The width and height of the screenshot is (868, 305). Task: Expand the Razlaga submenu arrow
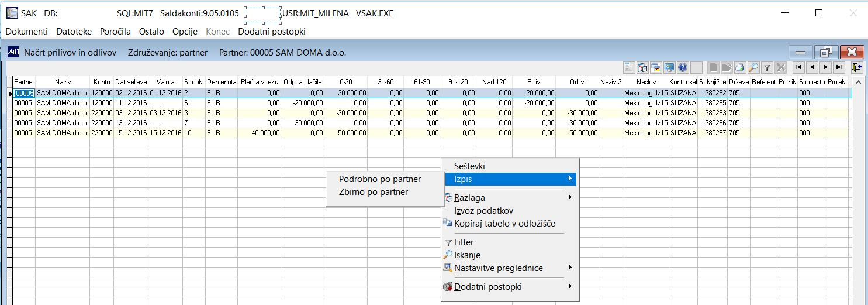569,197
